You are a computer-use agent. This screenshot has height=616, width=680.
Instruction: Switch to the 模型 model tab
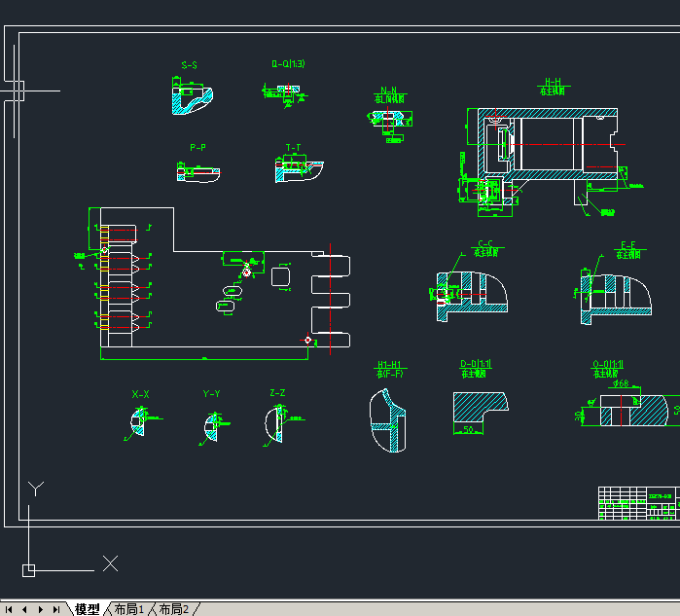[x=88, y=609]
